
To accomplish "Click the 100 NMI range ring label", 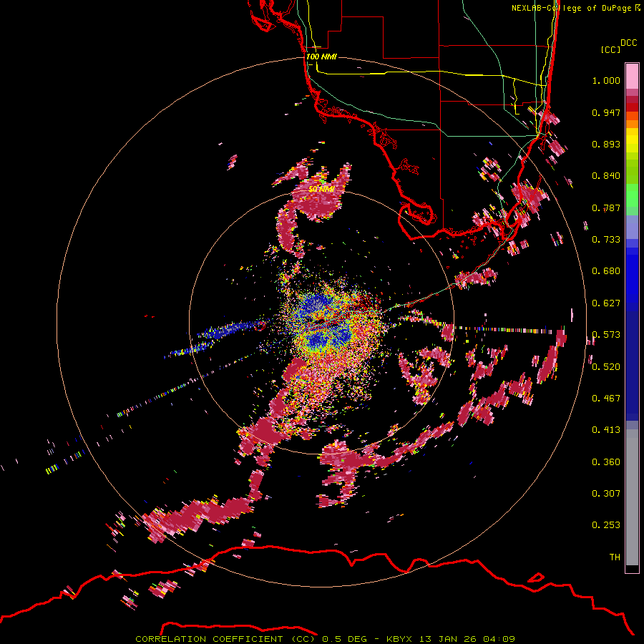I will [x=321, y=57].
